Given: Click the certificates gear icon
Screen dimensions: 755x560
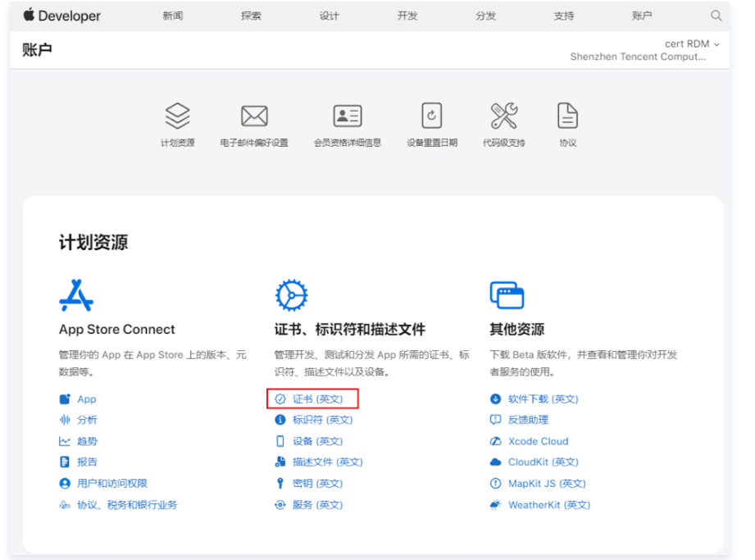Looking at the screenshot, I should click(291, 295).
